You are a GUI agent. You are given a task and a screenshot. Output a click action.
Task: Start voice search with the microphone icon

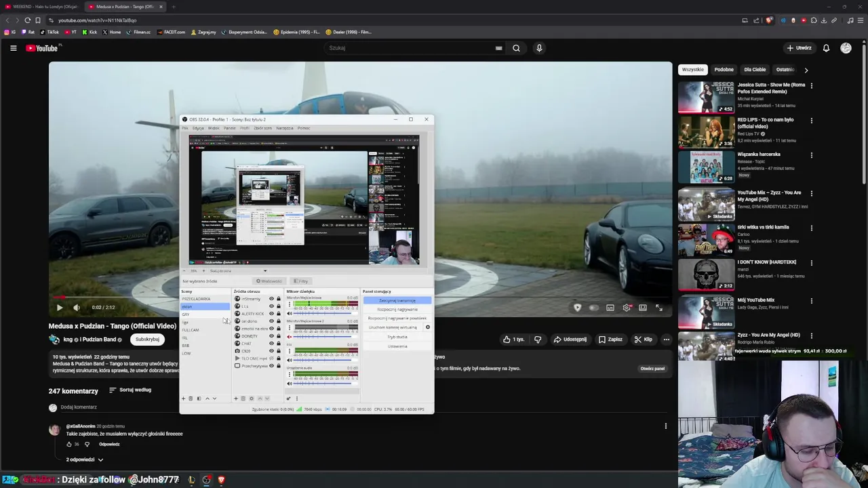[x=539, y=48]
